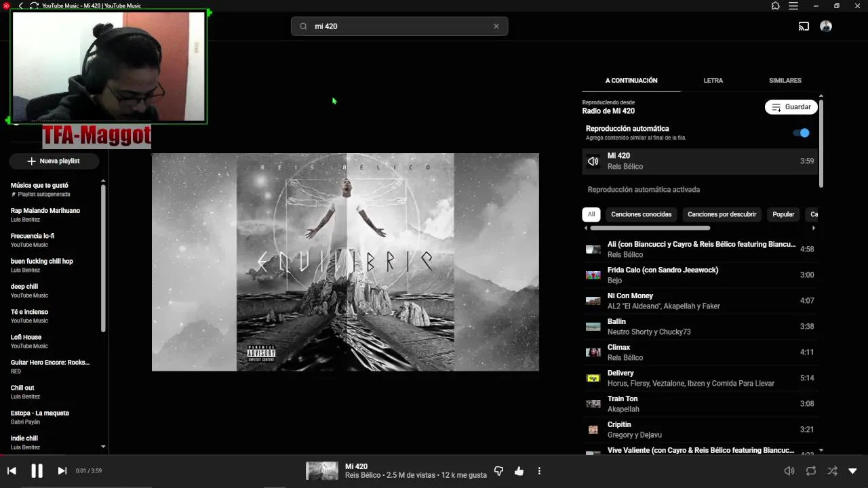Play Frida Calo by Bejo from queue
Image resolution: width=868 pixels, height=488 pixels.
700,275
